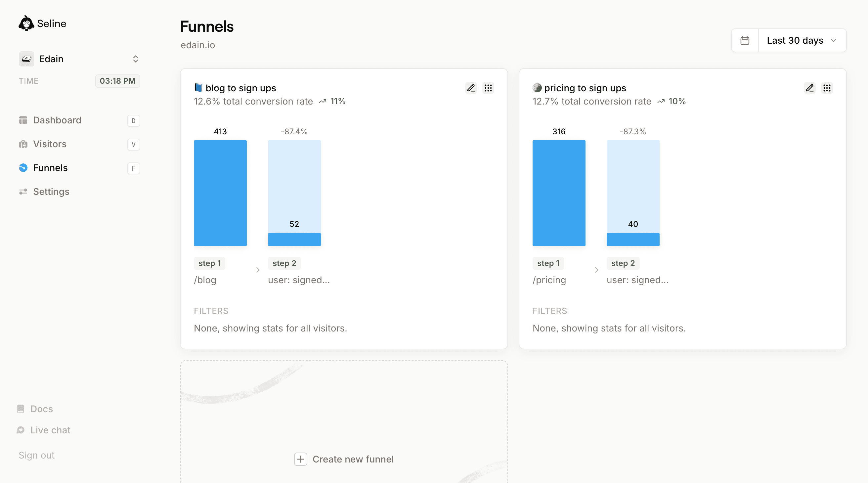Expand the grid options on blog funnel
Image resolution: width=868 pixels, height=483 pixels.
click(489, 88)
